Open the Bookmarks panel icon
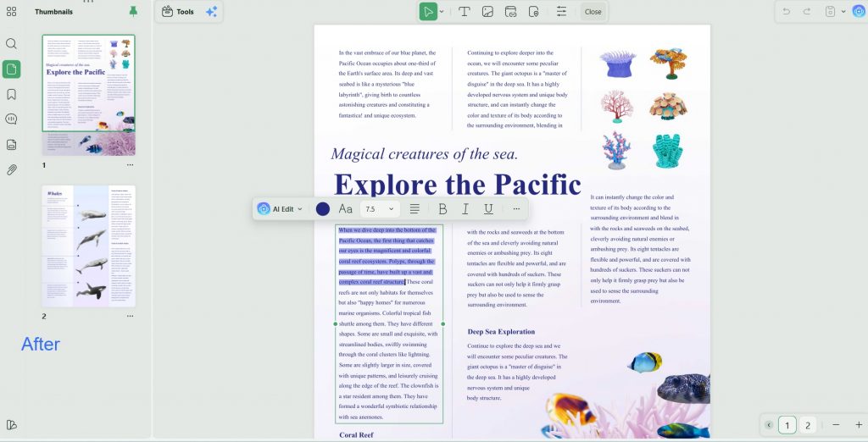The height and width of the screenshot is (442, 868). 11,94
